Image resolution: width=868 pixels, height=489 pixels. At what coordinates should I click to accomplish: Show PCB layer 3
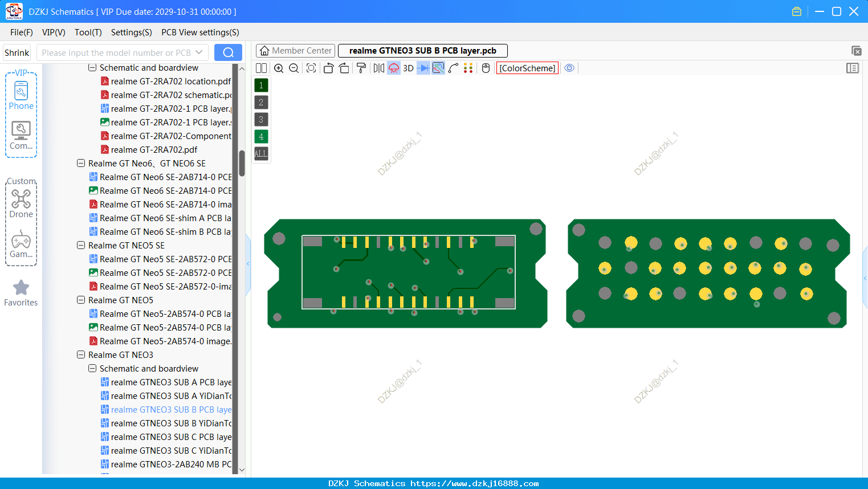coord(261,120)
